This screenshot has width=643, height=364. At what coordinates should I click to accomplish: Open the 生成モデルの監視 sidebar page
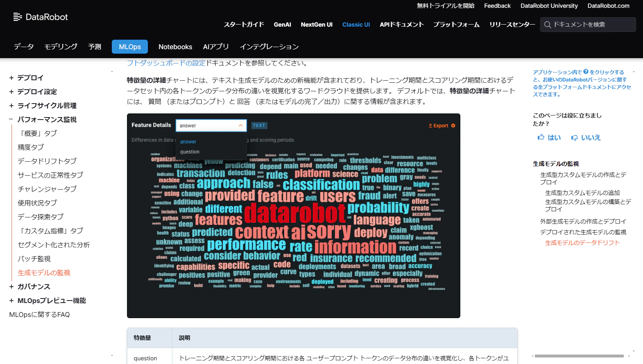44,273
